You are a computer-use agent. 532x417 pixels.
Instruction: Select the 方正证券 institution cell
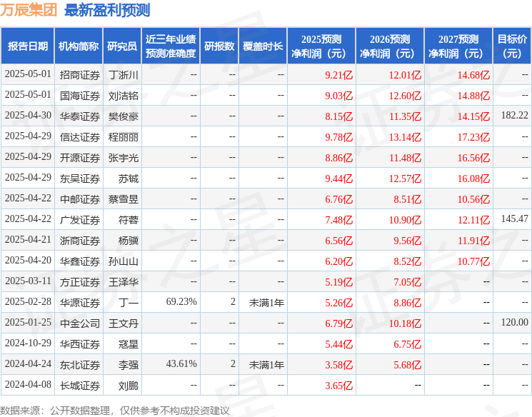[x=80, y=282]
